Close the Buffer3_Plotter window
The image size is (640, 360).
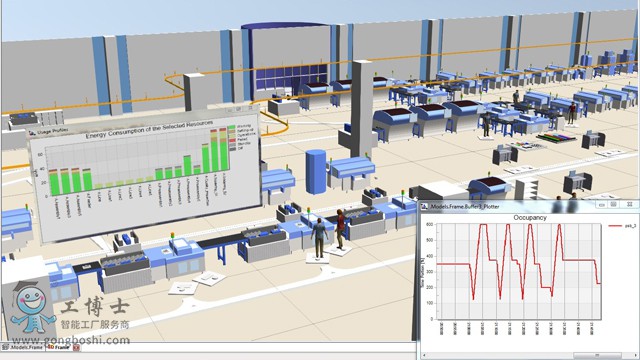pyautogui.click(x=629, y=204)
